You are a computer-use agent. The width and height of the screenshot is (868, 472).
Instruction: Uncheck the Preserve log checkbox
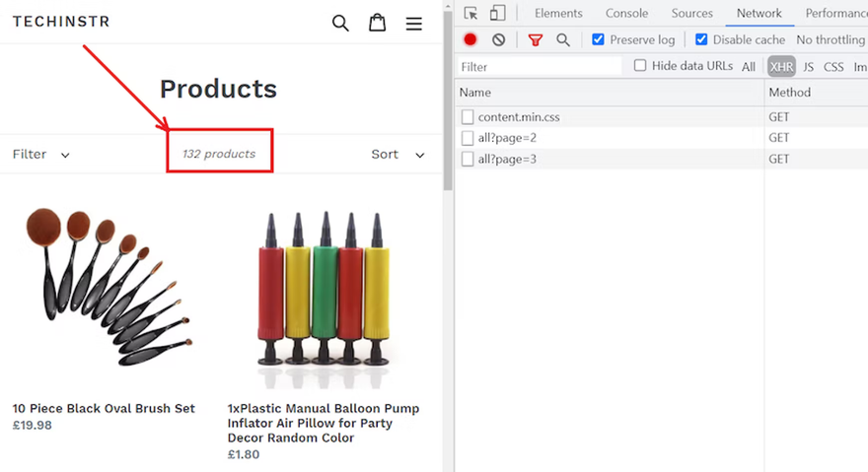tap(598, 39)
